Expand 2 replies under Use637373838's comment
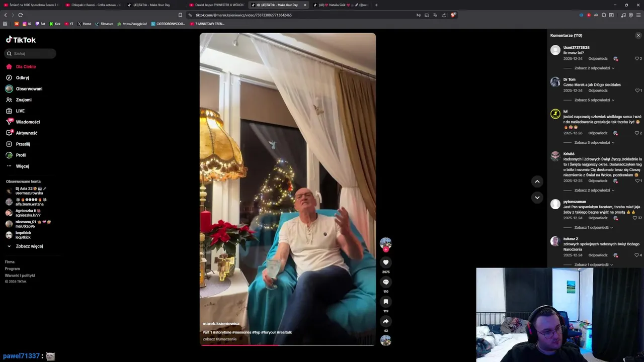This screenshot has height=362, width=644. [594, 68]
